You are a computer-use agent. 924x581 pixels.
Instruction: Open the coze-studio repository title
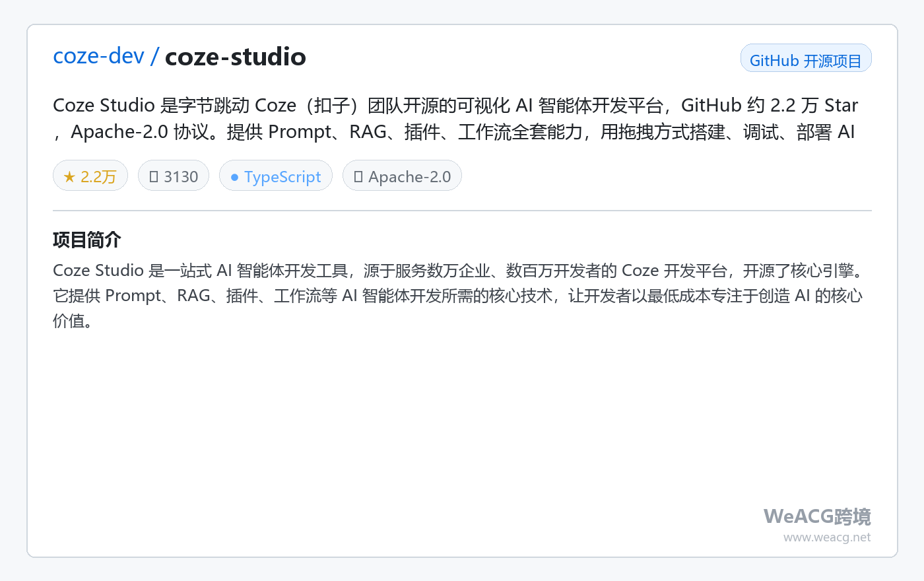[236, 57]
